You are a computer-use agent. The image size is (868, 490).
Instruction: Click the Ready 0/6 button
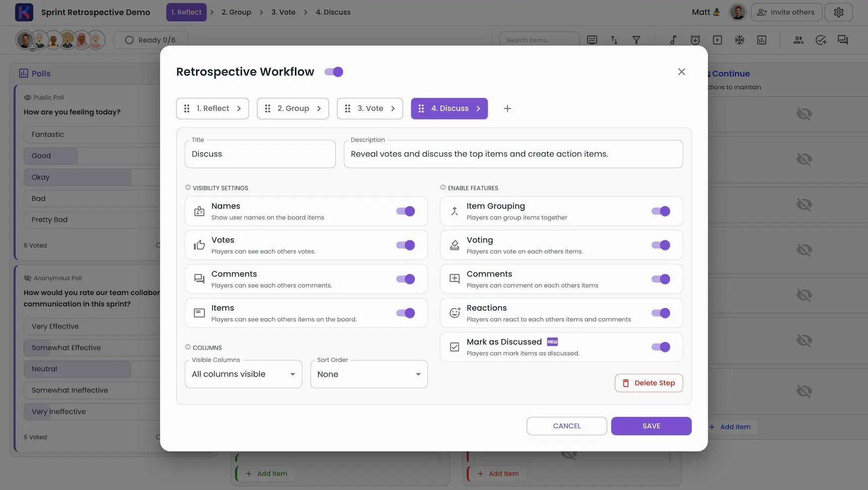click(151, 40)
